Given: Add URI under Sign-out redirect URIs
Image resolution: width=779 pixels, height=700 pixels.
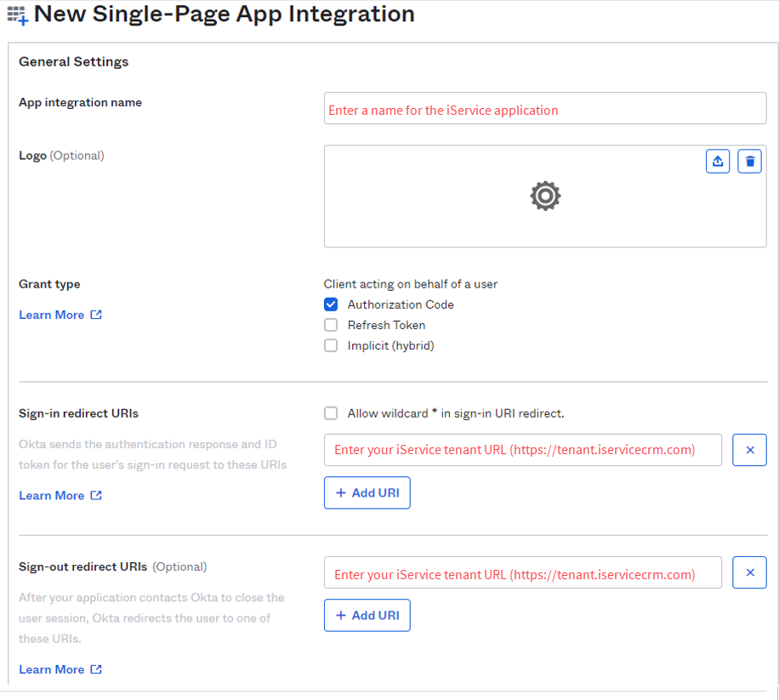Looking at the screenshot, I should point(367,615).
